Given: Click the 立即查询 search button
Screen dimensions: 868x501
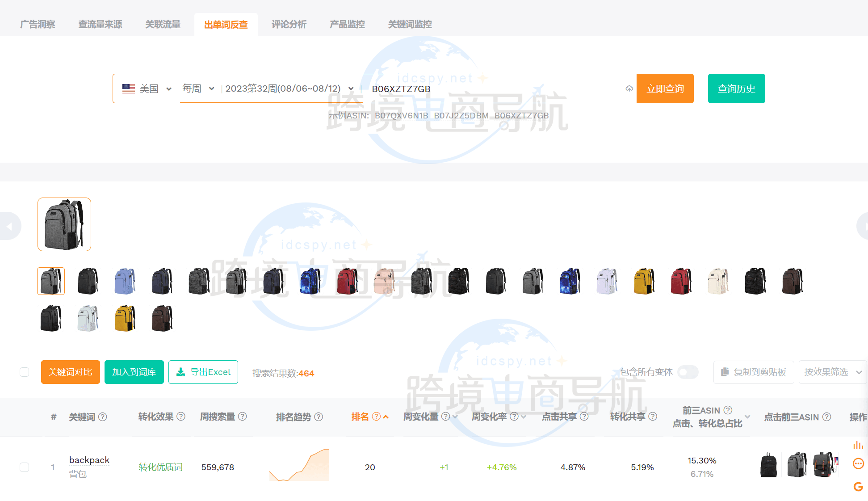Looking at the screenshot, I should pos(665,88).
